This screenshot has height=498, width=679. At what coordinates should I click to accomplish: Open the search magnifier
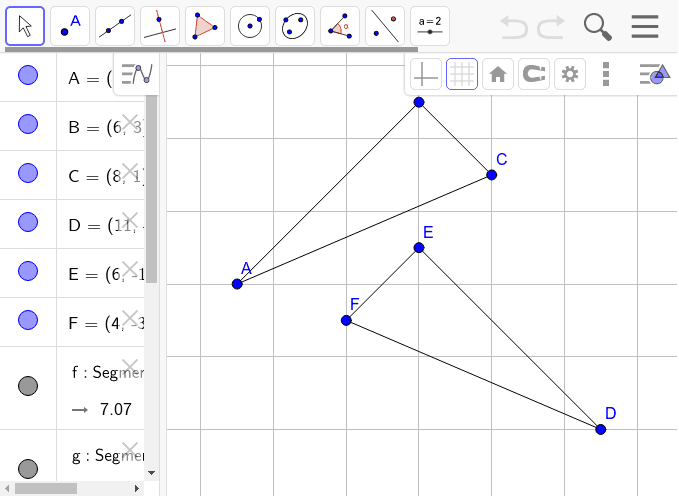[x=598, y=27]
